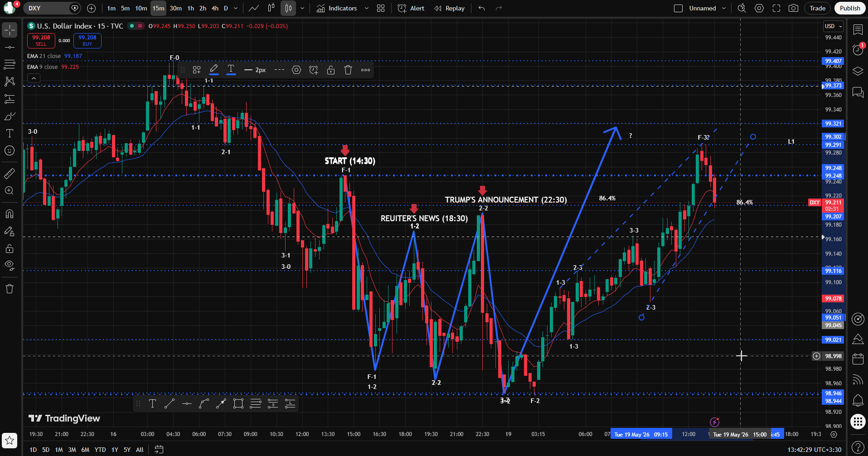Screen dimensions: 868x456
Task: Open the Alerts panel clock icon
Action: click(x=858, y=50)
